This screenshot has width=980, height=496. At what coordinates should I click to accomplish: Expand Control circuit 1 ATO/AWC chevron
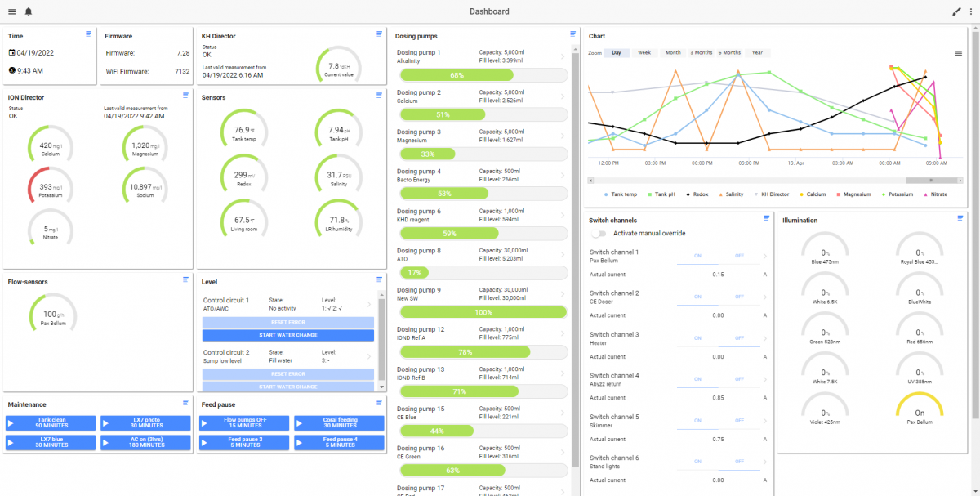click(x=369, y=304)
